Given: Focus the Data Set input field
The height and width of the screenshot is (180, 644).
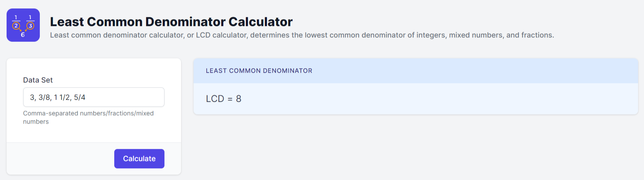Looking at the screenshot, I should (x=93, y=97).
